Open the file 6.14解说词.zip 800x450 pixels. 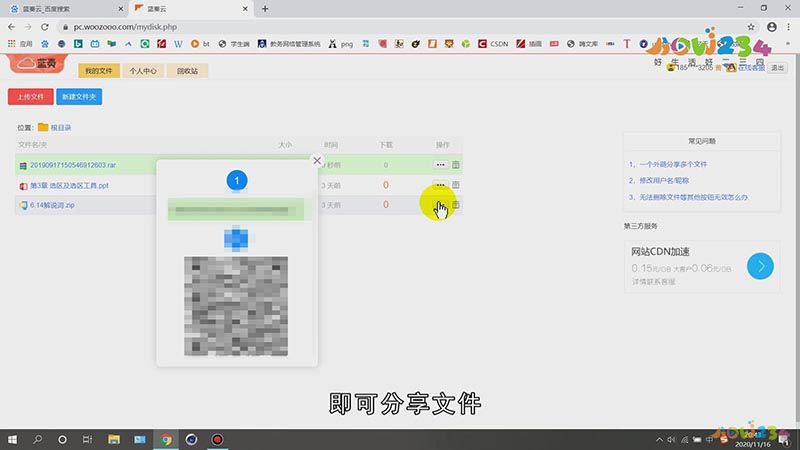pos(52,205)
